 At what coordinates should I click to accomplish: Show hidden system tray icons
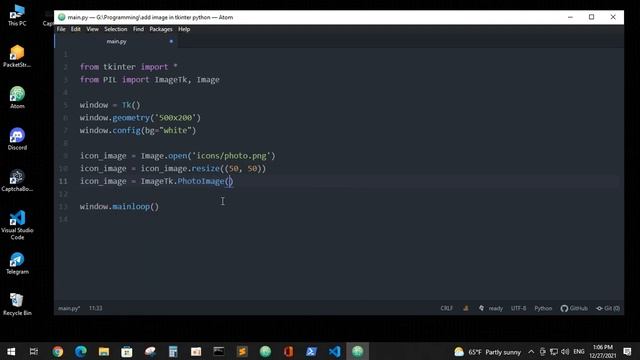531,352
